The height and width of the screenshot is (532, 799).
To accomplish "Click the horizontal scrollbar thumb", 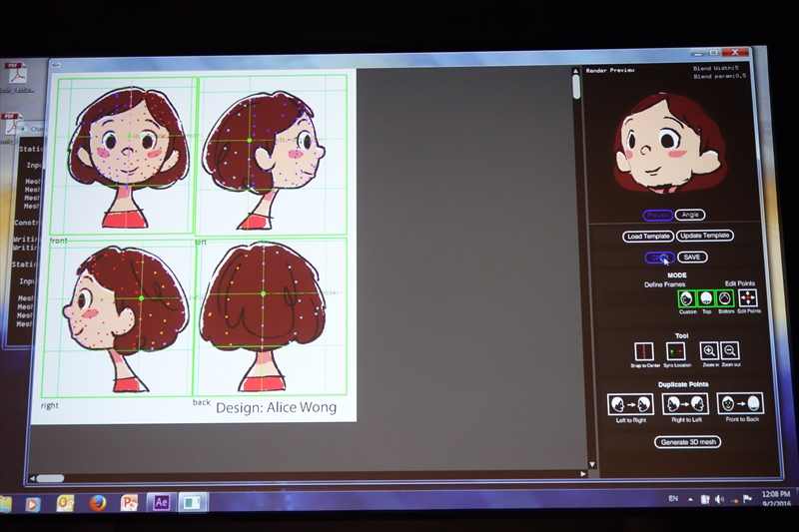I will click(50, 478).
